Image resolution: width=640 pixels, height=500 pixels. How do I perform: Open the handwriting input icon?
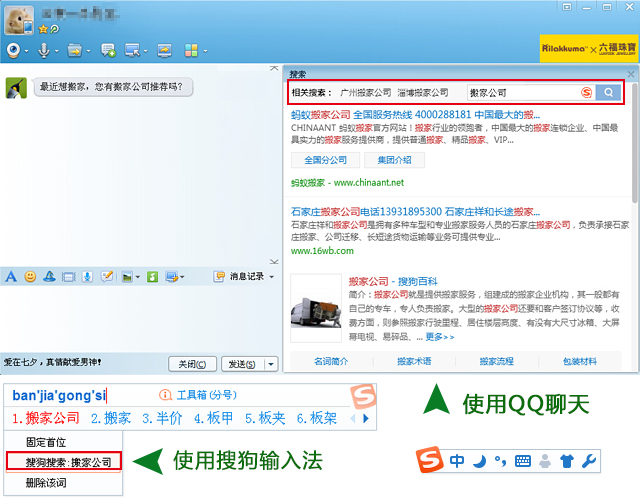click(x=107, y=277)
